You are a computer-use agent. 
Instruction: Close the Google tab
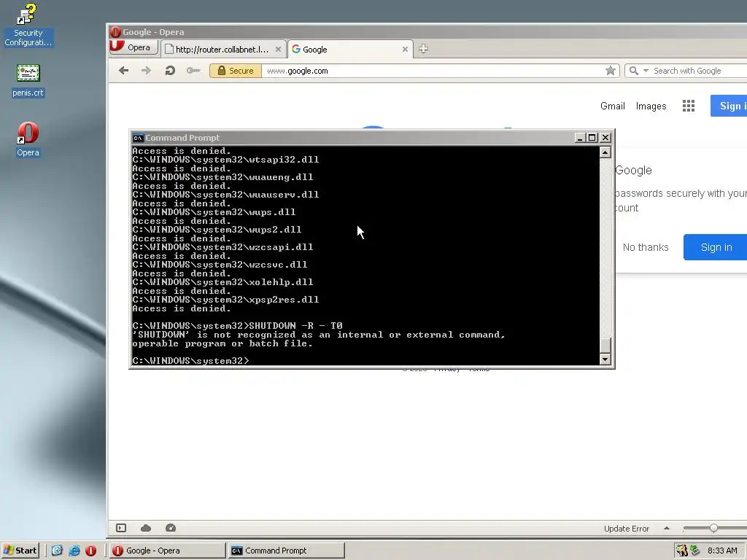pos(405,49)
